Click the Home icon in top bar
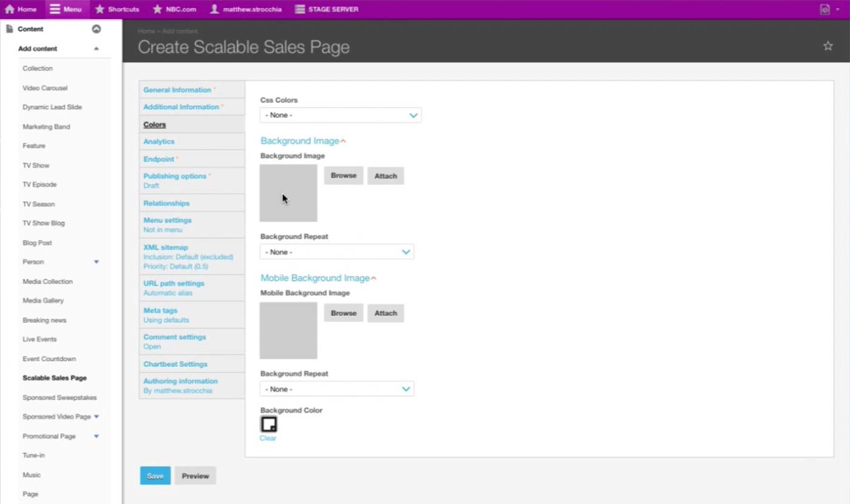The image size is (850, 504). tap(10, 9)
